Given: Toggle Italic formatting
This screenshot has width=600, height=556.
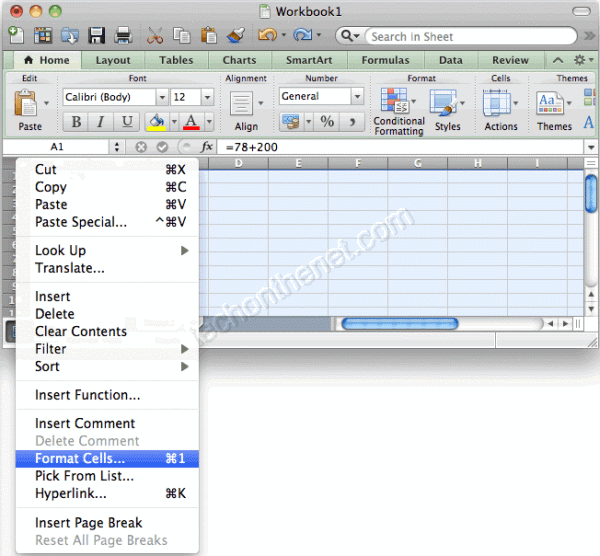Looking at the screenshot, I should pyautogui.click(x=101, y=122).
